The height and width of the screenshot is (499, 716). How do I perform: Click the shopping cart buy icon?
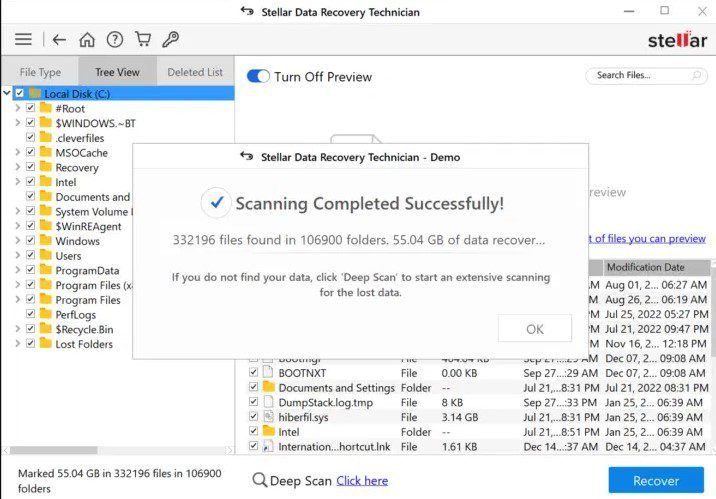(143, 40)
